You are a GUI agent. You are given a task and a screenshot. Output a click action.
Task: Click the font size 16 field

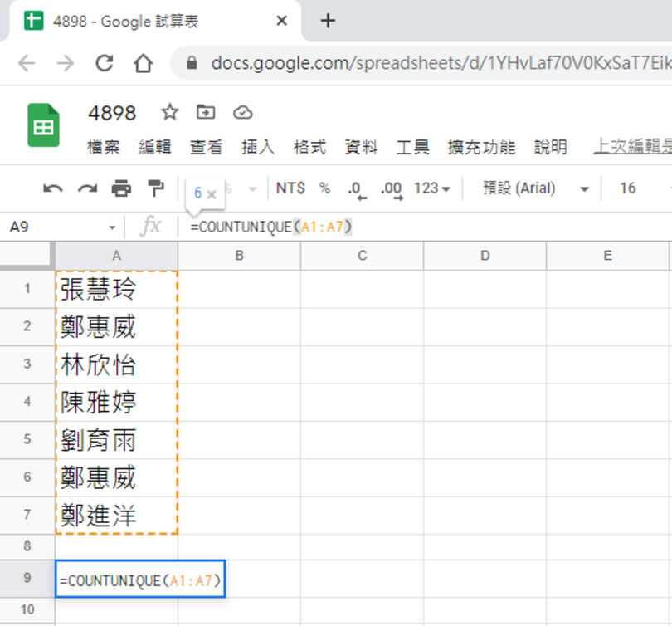(x=628, y=188)
